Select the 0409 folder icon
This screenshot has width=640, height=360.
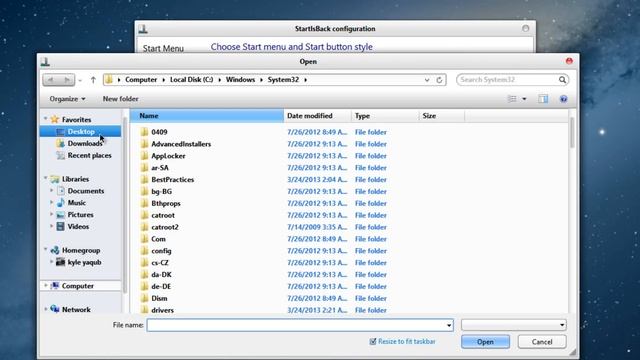[144, 132]
